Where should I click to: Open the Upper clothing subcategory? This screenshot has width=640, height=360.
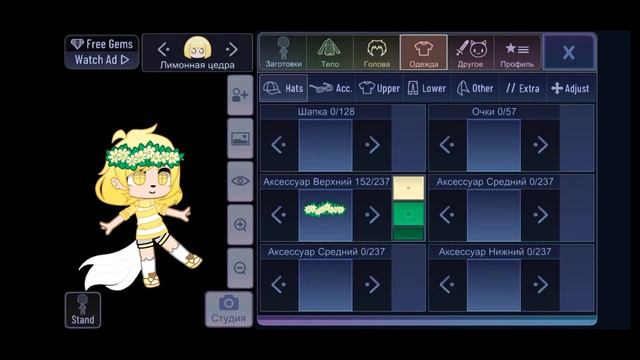tap(379, 88)
